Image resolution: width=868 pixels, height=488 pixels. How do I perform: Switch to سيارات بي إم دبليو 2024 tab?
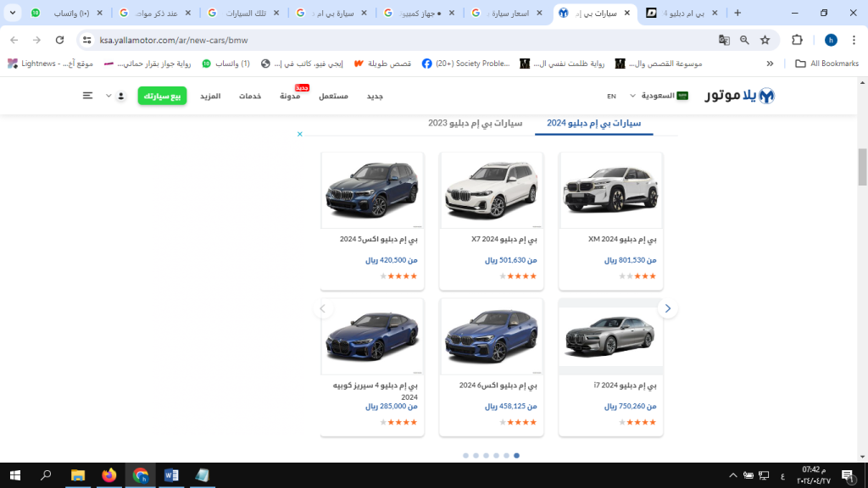coord(593,124)
